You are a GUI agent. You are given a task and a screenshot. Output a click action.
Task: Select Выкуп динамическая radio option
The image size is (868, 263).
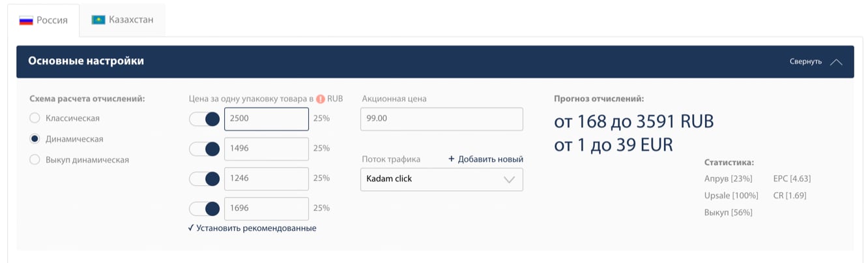point(35,160)
